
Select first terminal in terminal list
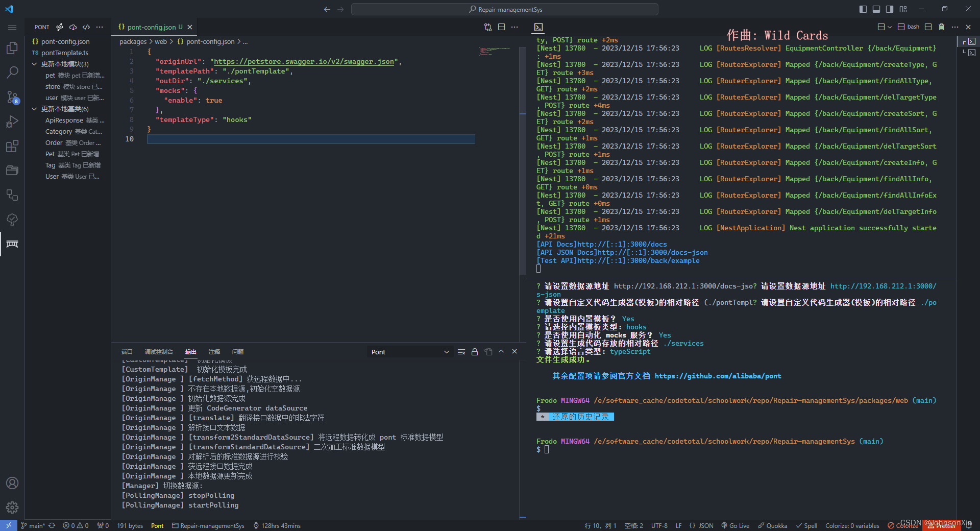tap(969, 41)
